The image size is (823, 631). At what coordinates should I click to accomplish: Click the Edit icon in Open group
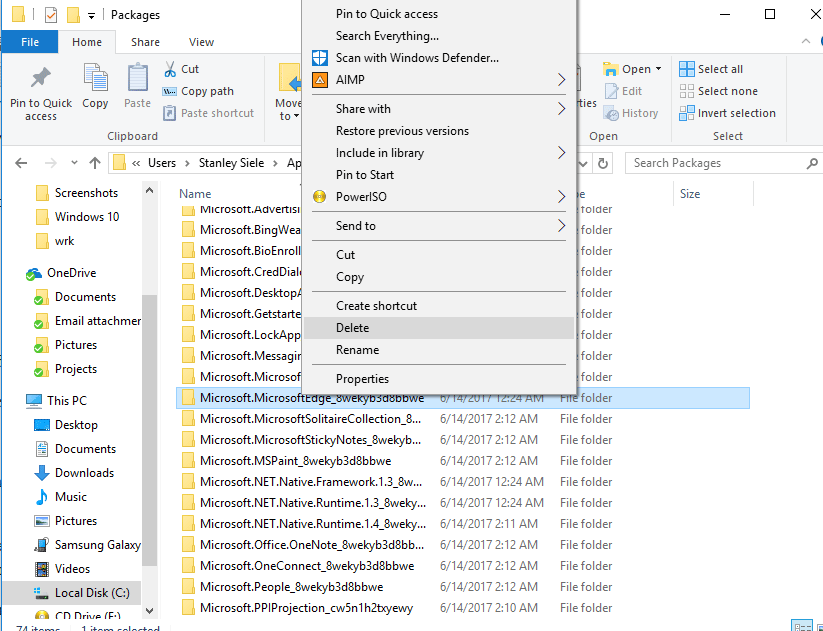611,91
